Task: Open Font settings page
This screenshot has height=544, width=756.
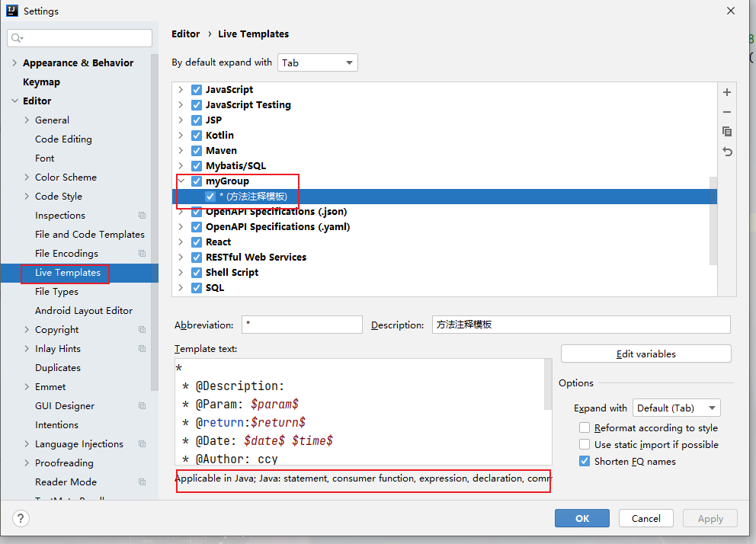Action: click(44, 158)
